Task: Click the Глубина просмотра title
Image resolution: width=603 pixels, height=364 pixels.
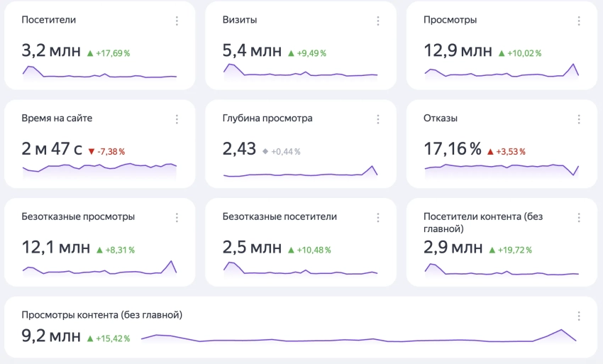Action: 267,118
